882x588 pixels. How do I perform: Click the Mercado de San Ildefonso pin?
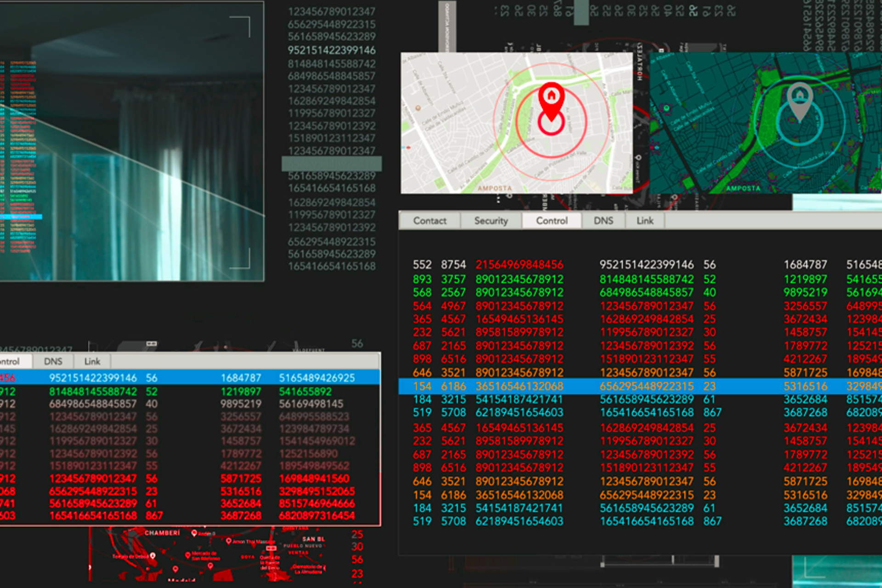click(188, 555)
